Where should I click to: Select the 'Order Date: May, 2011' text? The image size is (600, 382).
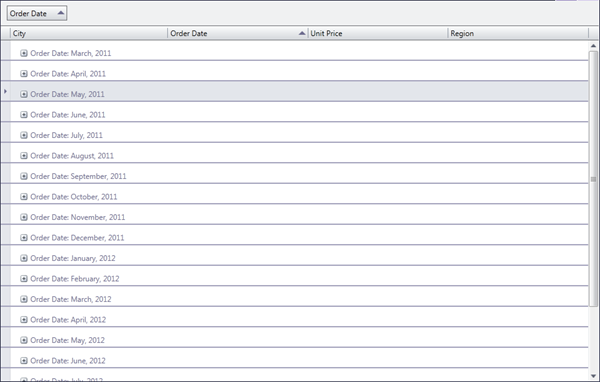67,94
